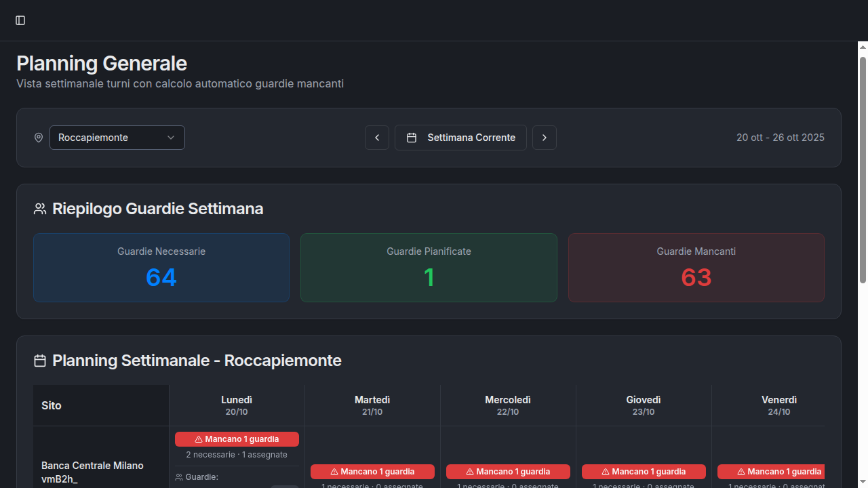The image size is (868, 488).
Task: Click calendar icon beside Planning Settimanale heading
Action: coord(40,361)
